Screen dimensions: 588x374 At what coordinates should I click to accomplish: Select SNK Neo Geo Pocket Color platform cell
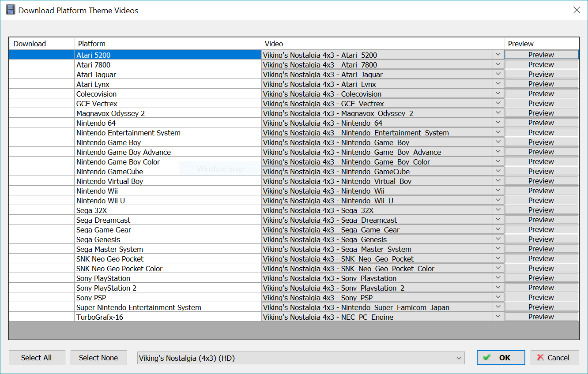click(x=168, y=268)
